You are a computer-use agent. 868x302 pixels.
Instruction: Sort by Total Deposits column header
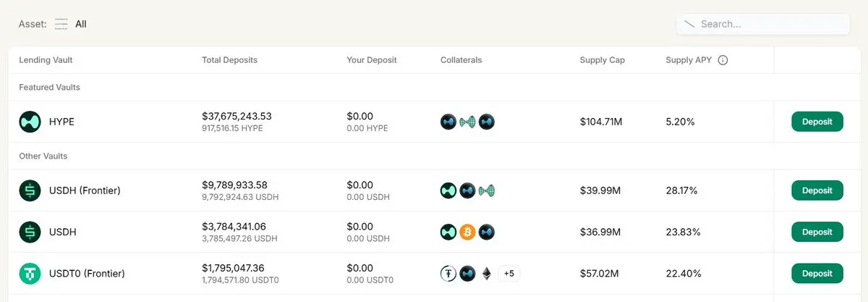229,60
